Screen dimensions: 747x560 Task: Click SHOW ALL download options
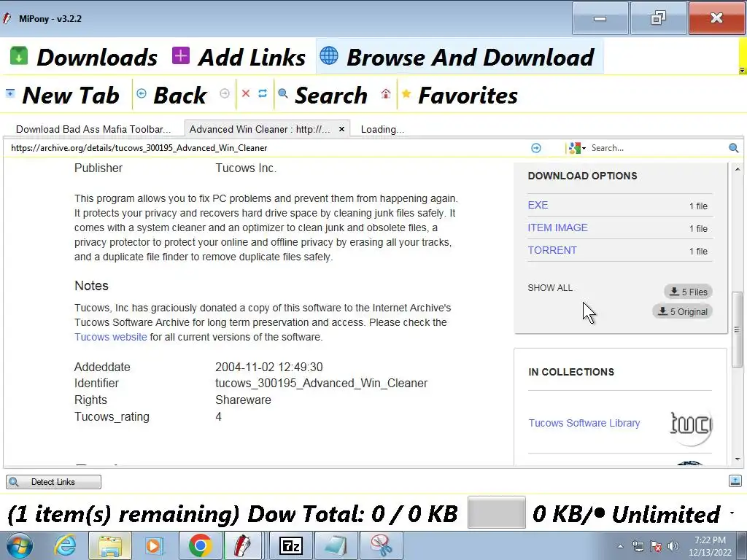pos(550,287)
